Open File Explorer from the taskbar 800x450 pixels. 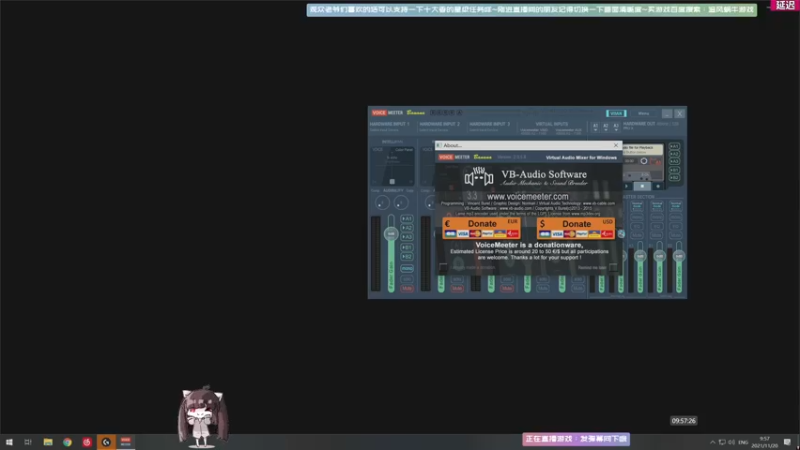tap(48, 442)
